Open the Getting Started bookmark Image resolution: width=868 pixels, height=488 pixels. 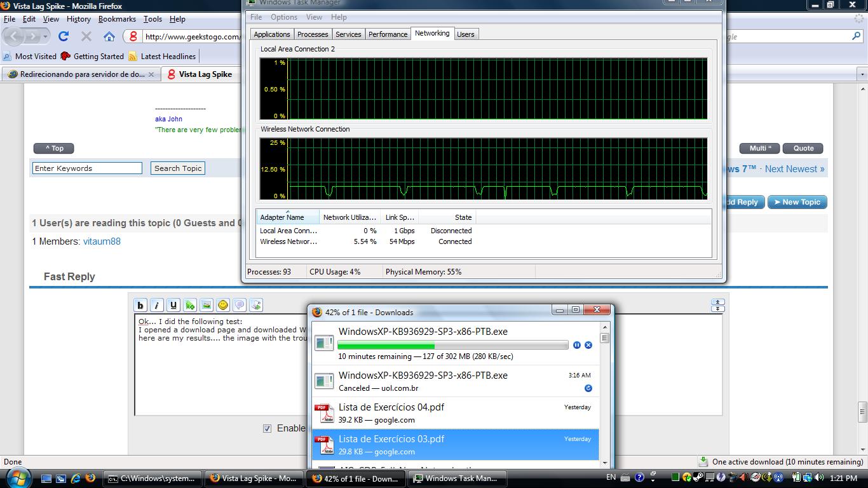click(92, 57)
